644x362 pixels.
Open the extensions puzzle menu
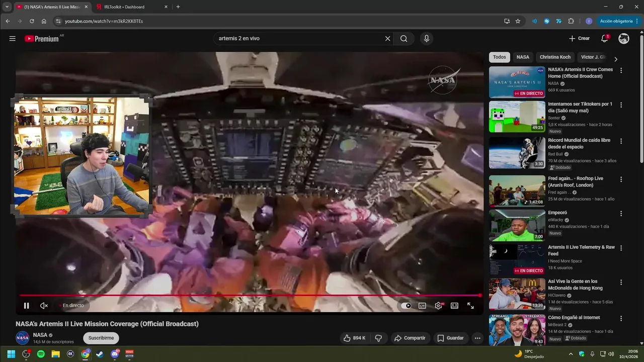pyautogui.click(x=571, y=21)
